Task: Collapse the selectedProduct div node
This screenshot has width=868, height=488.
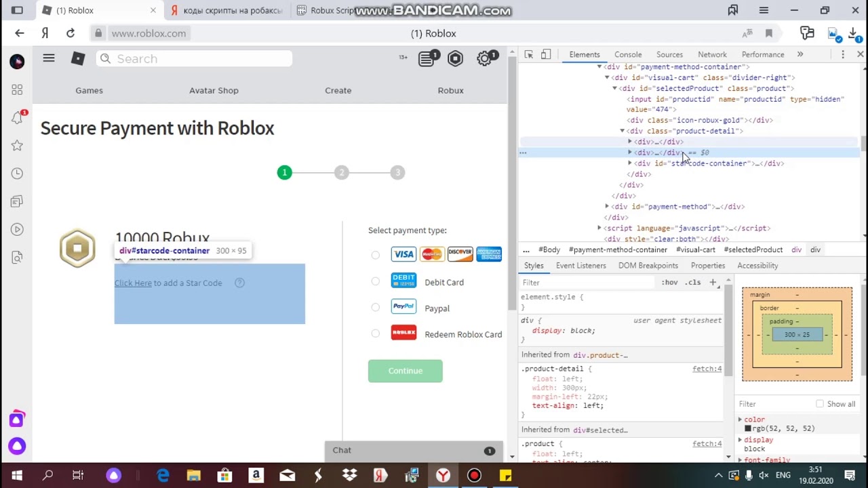Action: coord(615,88)
